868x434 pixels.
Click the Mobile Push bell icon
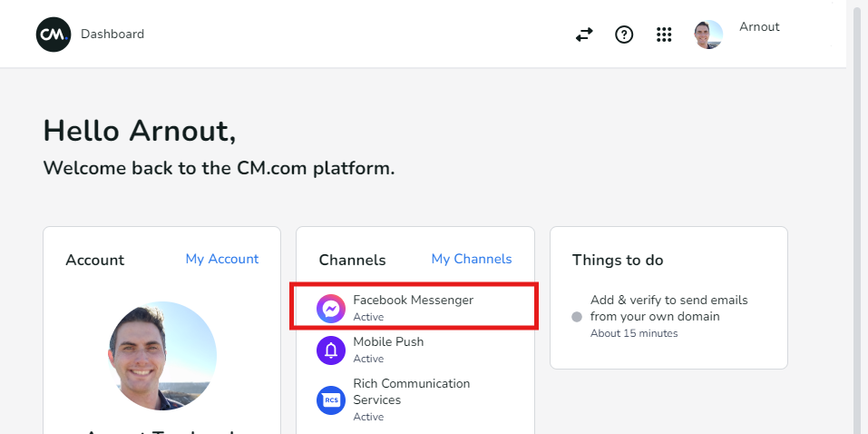click(x=331, y=350)
